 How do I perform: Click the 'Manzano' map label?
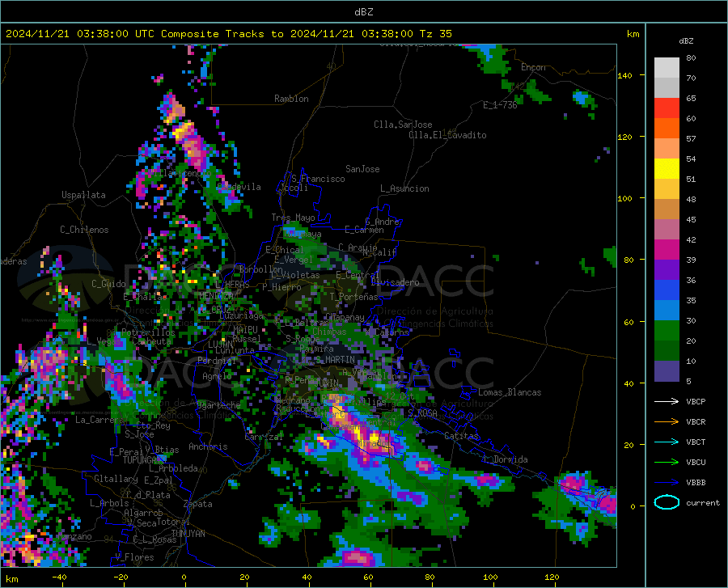[74, 536]
